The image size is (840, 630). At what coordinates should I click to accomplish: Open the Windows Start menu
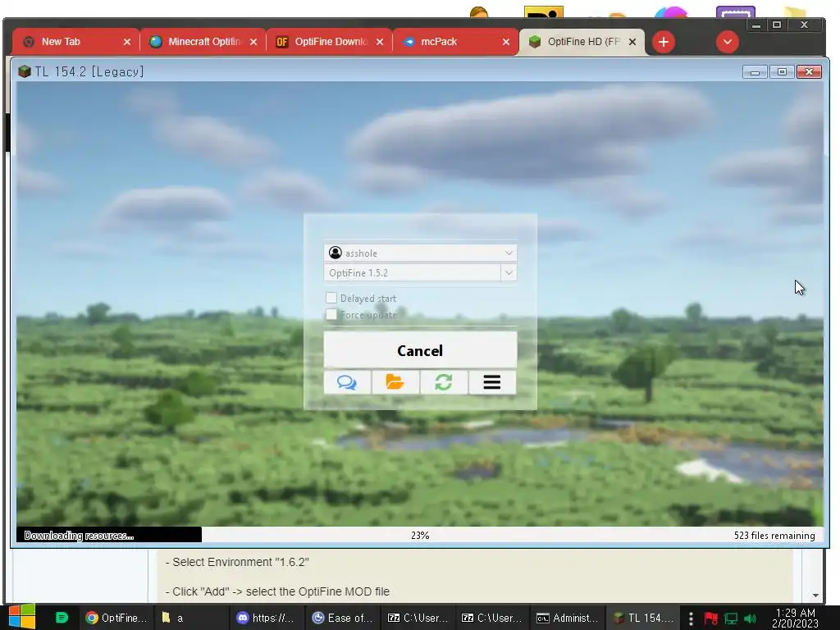tap(22, 617)
